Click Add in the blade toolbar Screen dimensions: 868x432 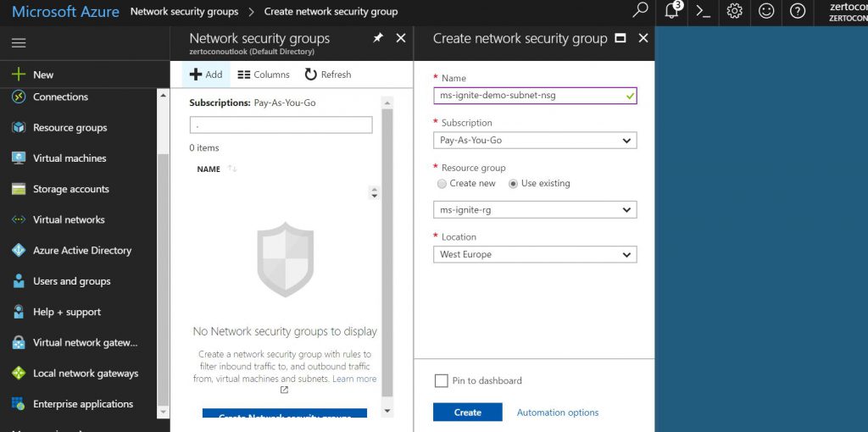tap(206, 75)
